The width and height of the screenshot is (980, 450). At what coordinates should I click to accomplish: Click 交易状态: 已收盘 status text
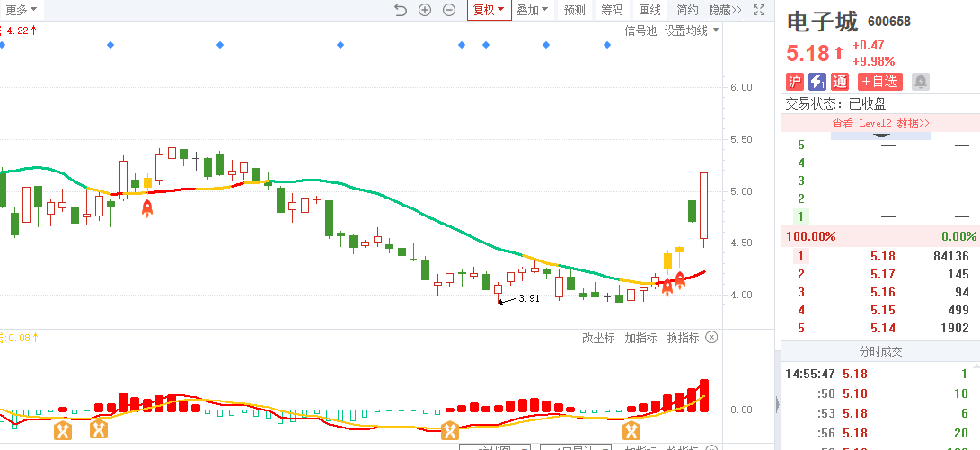tap(835, 104)
